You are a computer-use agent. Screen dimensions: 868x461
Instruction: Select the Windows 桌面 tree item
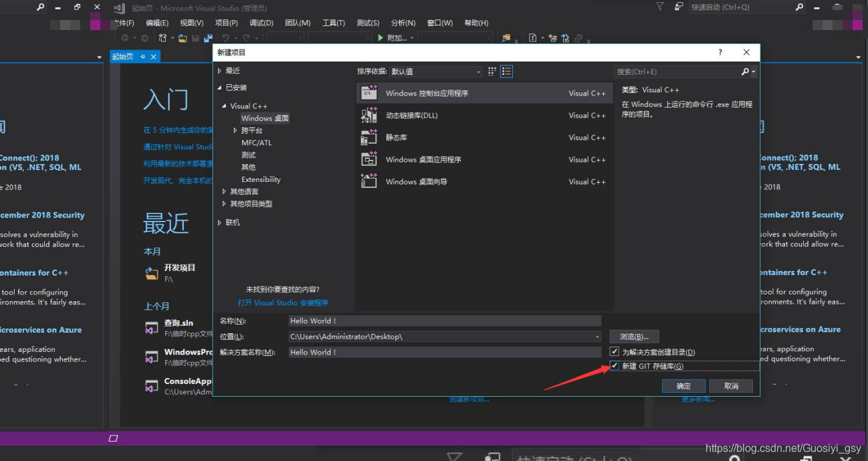click(265, 118)
